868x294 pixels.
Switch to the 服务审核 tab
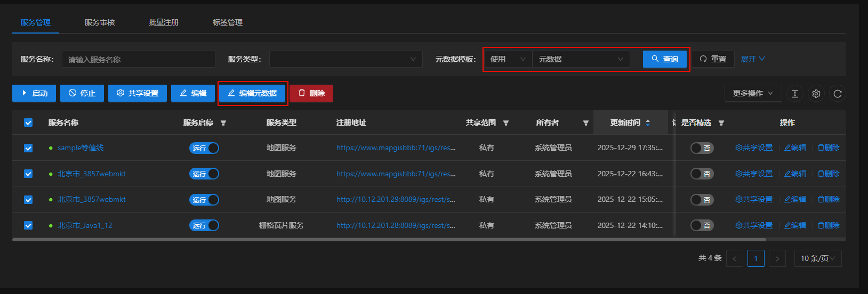coord(100,22)
